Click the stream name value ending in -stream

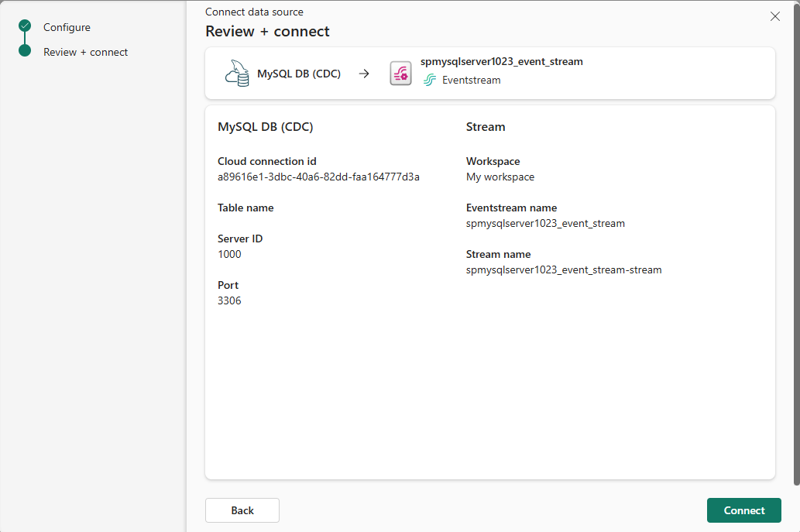pos(564,269)
